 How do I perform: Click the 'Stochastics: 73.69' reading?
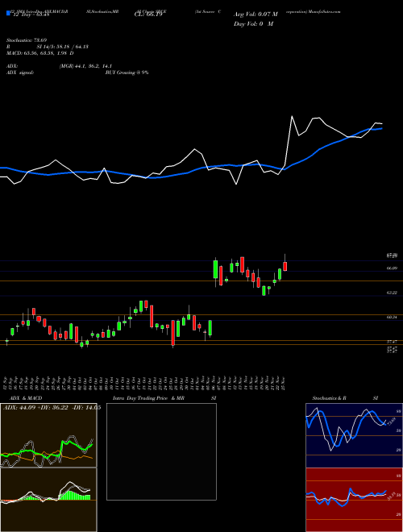(26, 40)
